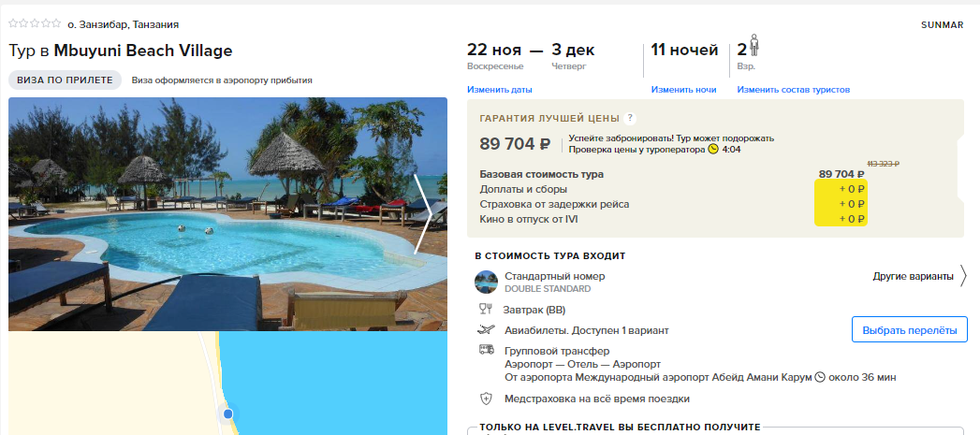
Task: Click the question mark icon beside price guarantee
Action: (630, 118)
